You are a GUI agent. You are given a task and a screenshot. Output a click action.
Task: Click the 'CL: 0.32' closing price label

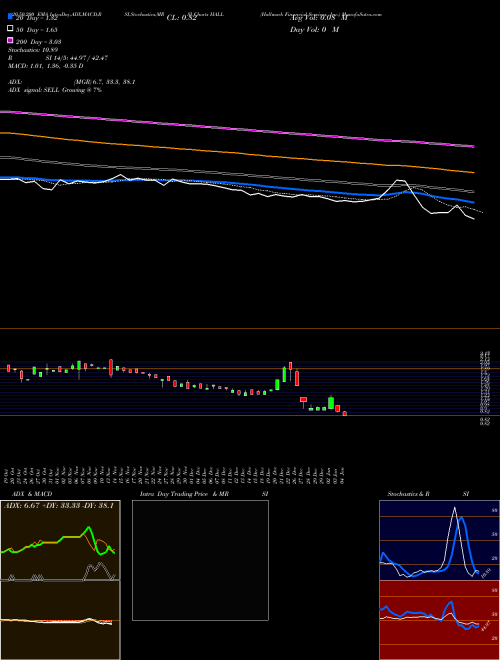(181, 18)
